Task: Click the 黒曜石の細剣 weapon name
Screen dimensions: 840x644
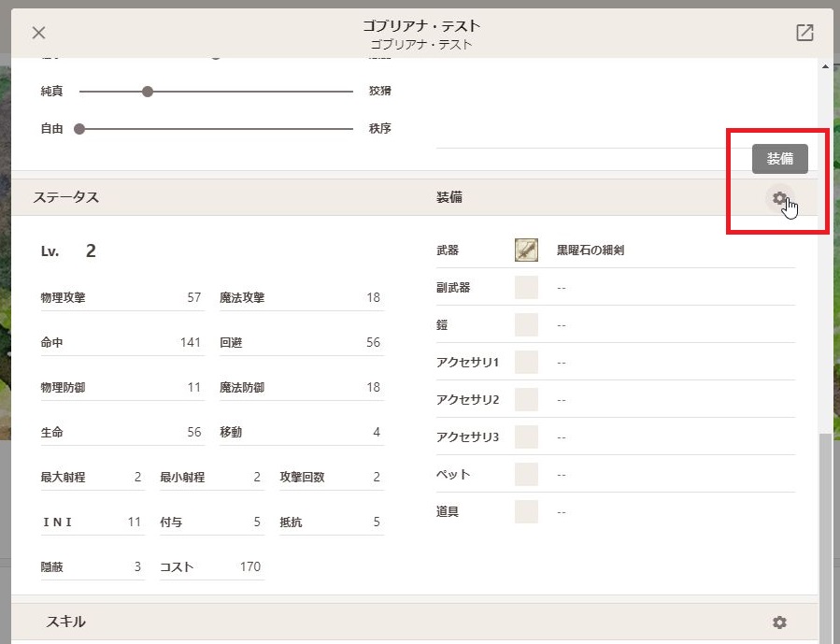Action: click(x=591, y=250)
